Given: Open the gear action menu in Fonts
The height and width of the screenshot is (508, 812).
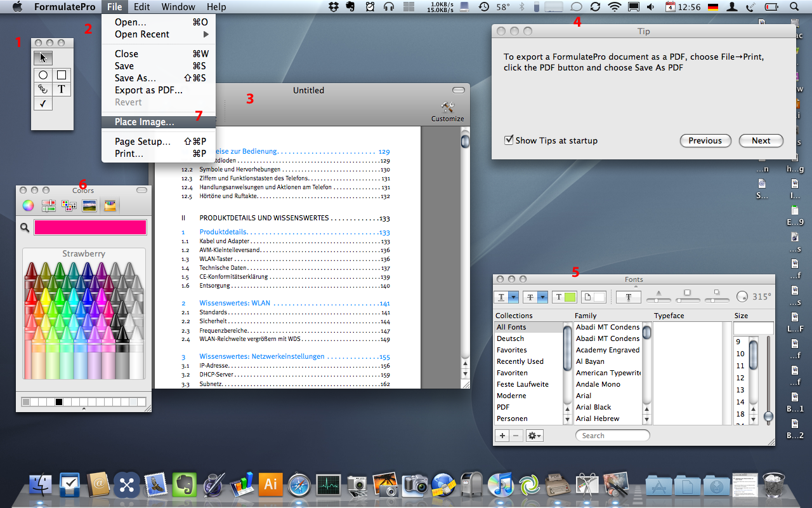Looking at the screenshot, I should pyautogui.click(x=534, y=436).
